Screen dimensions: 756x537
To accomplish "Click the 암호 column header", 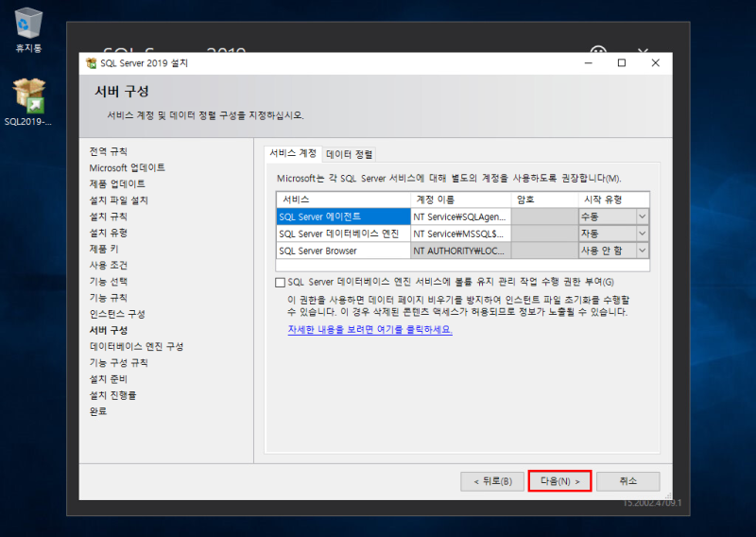I will pos(545,199).
